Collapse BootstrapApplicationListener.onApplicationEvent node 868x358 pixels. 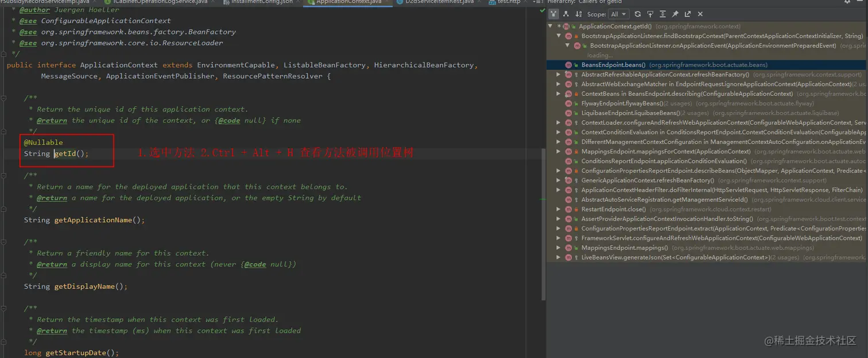pyautogui.click(x=567, y=45)
